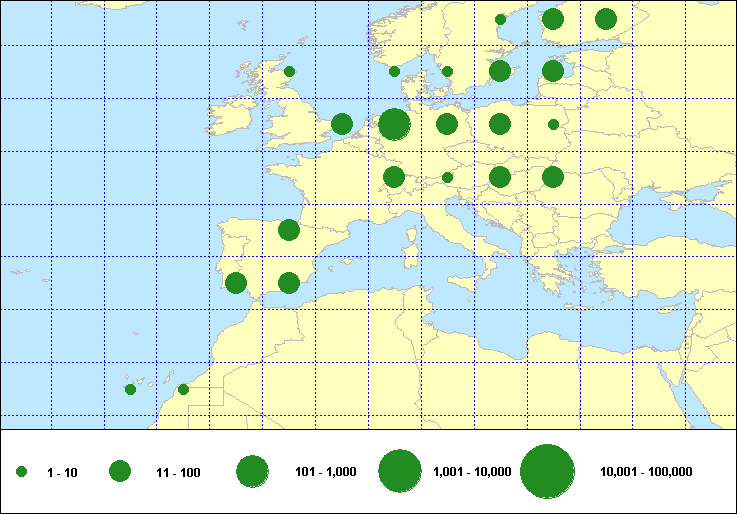The image size is (737, 514).
Task: Select the 101 - 1,000 legend label
Action: point(326,472)
